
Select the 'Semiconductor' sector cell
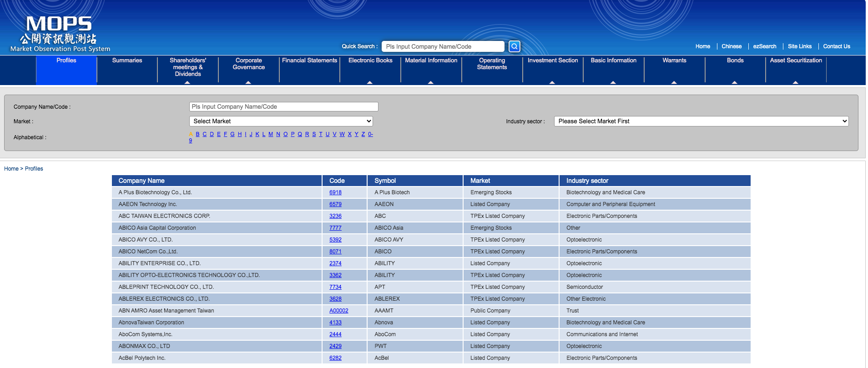655,287
